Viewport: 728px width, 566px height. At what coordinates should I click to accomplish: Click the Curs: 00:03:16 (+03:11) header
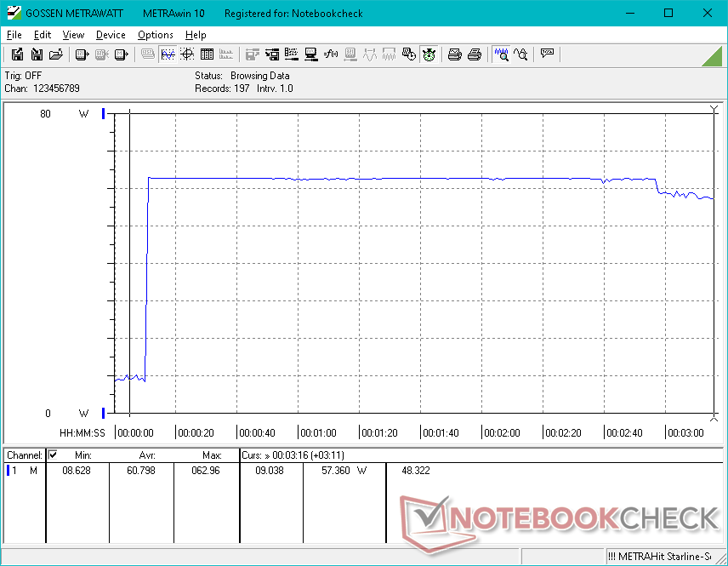click(x=293, y=455)
